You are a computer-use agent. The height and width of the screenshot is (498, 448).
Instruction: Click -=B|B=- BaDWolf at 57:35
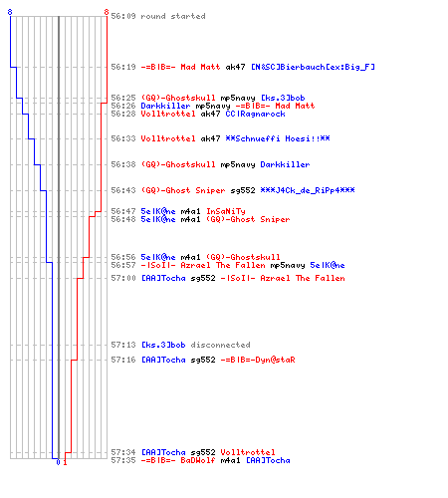click(x=178, y=460)
